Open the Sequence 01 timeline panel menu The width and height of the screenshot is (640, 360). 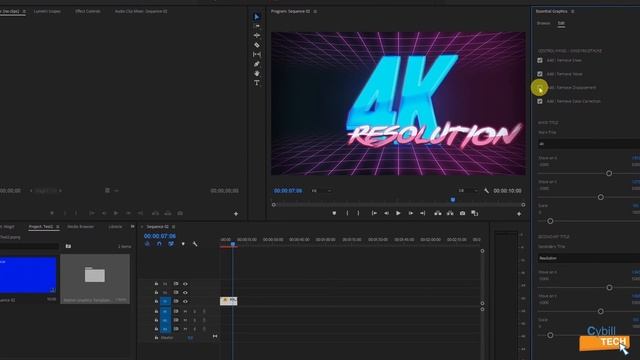click(173, 227)
